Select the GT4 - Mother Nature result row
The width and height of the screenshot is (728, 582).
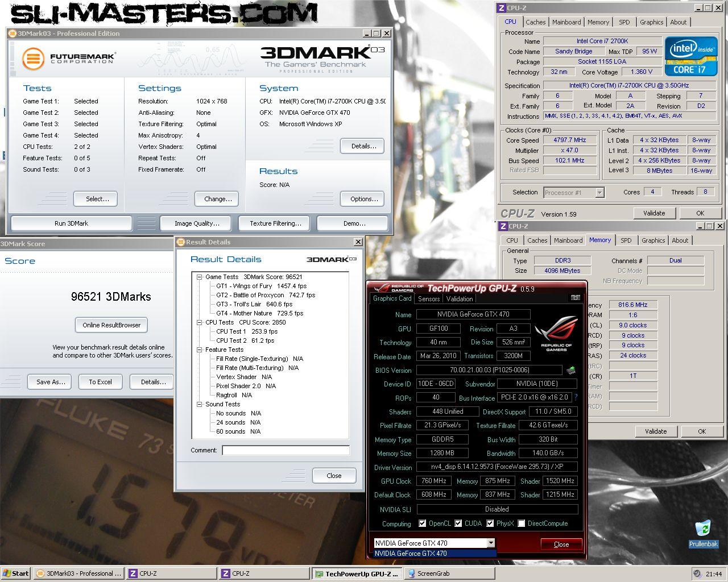[x=259, y=313]
